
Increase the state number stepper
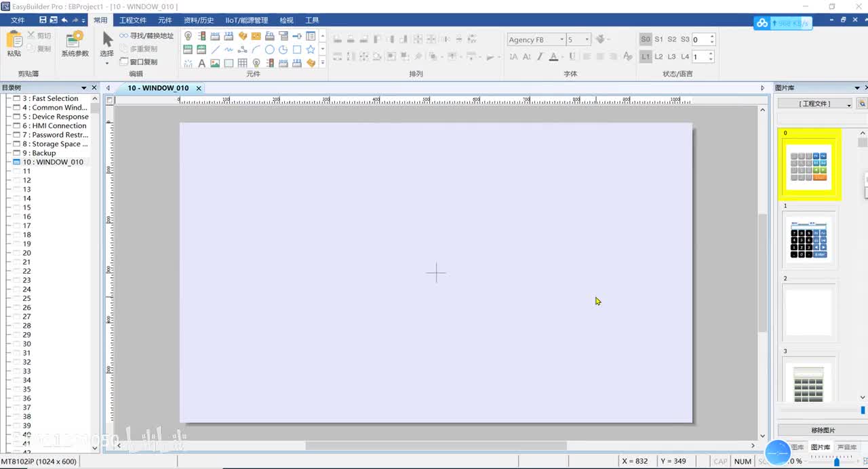click(712, 37)
